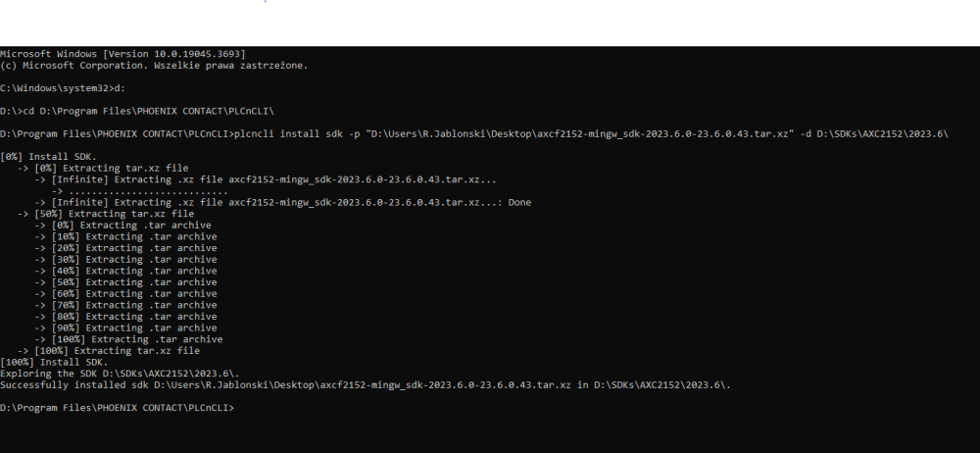Click the [10%] Extracting .tar archive line

(x=125, y=236)
